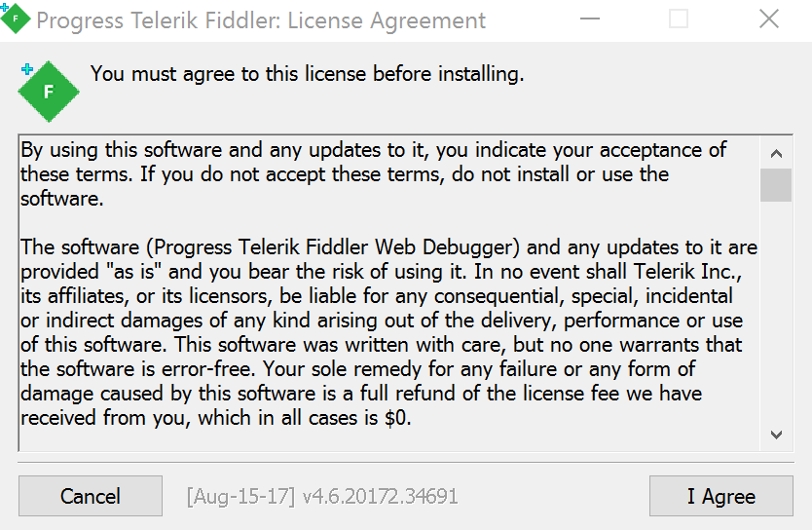The height and width of the screenshot is (530, 812).
Task: Minimize the License Agreement window
Action: 589,19
